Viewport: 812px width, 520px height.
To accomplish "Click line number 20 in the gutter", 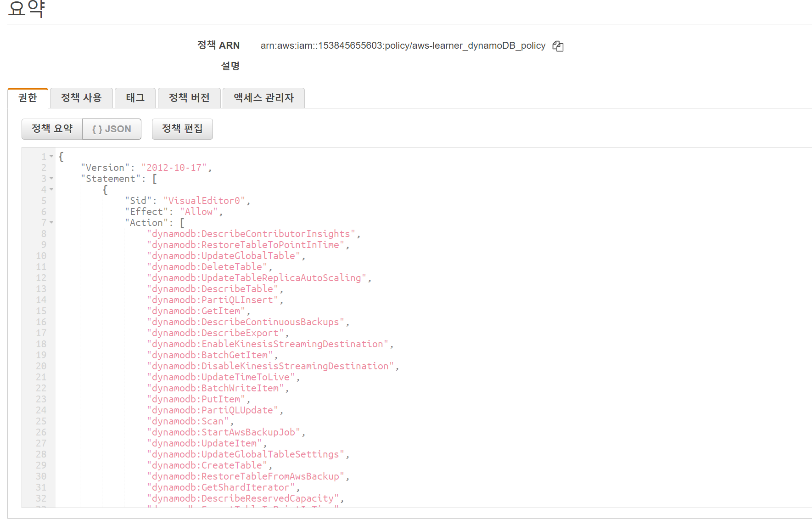I will tap(41, 366).
